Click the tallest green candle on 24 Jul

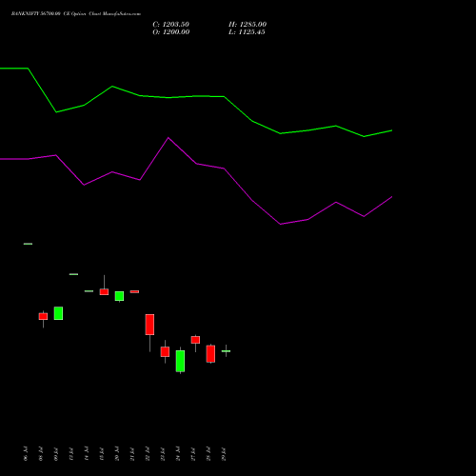click(x=180, y=361)
